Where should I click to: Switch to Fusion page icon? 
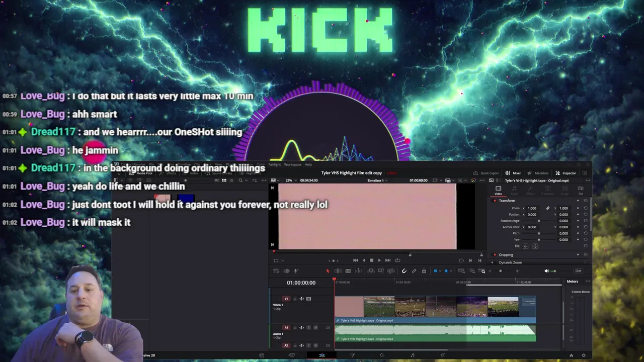[x=352, y=355]
